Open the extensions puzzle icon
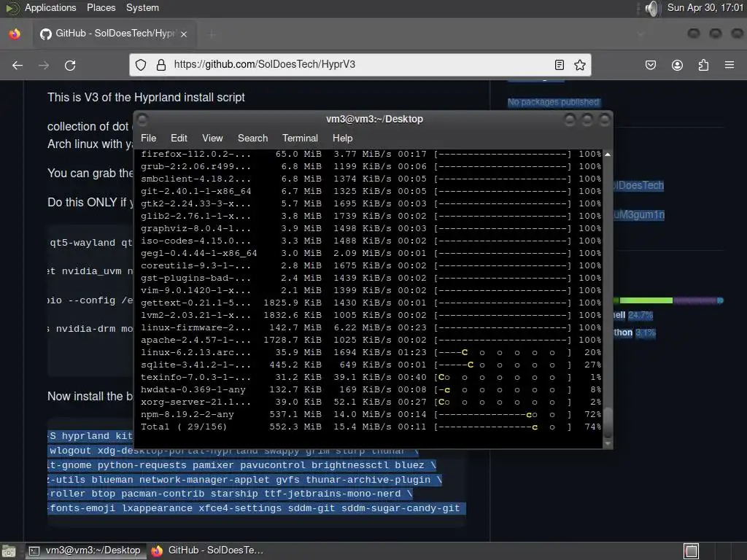This screenshot has width=747, height=560. 703,65
